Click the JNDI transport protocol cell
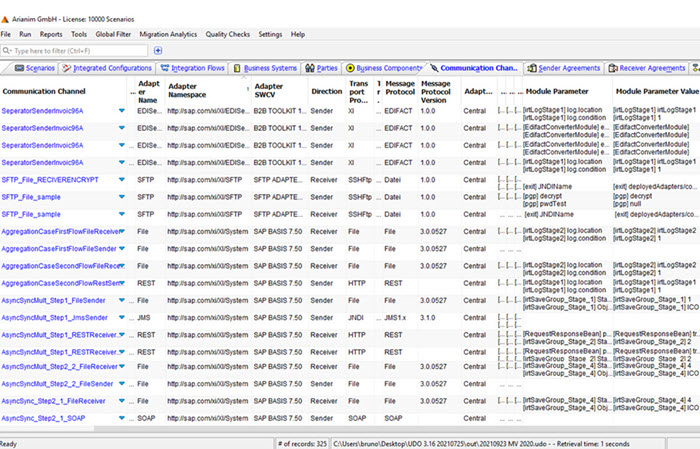 click(356, 318)
